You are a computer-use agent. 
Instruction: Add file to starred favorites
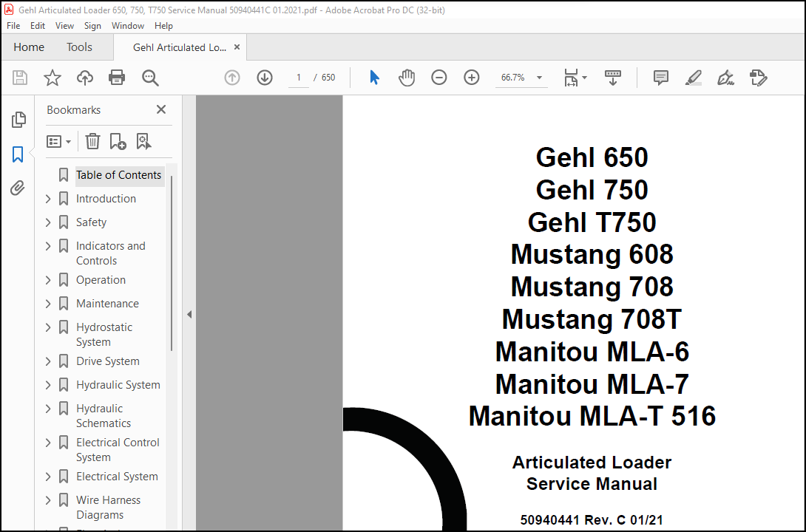[x=52, y=78]
